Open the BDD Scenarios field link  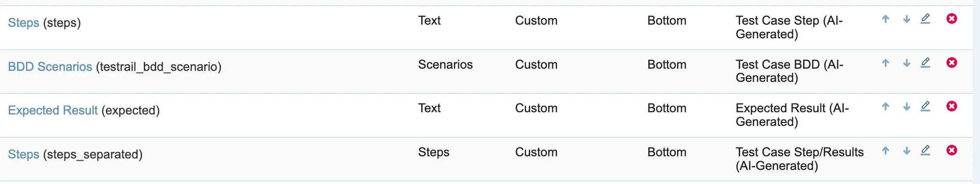[50, 66]
